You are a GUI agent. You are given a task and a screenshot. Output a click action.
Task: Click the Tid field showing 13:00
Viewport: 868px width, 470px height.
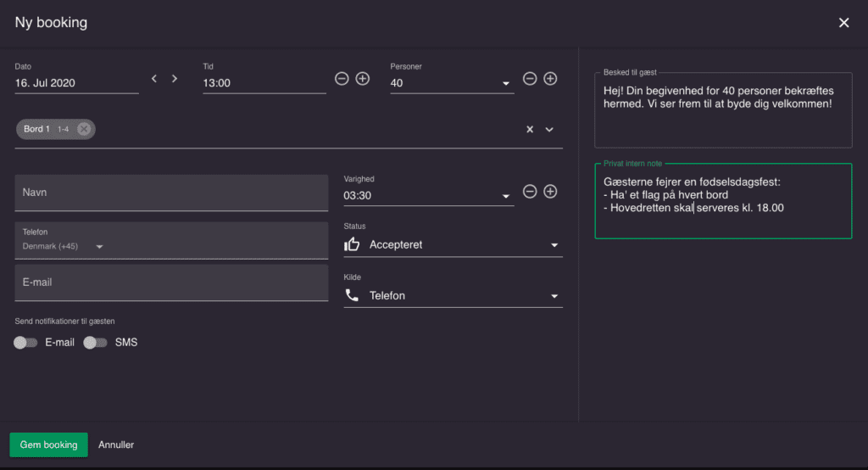pyautogui.click(x=264, y=83)
